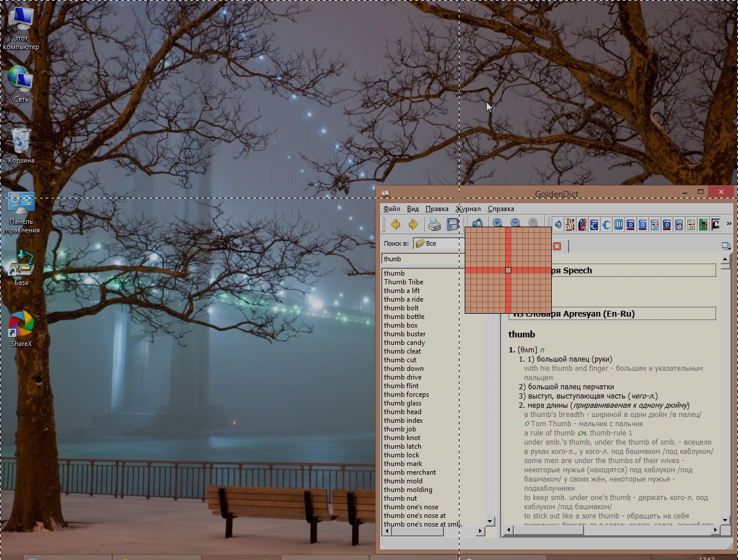Select the Корзина recycle bin icon
This screenshot has height=560, width=738.
21,146
